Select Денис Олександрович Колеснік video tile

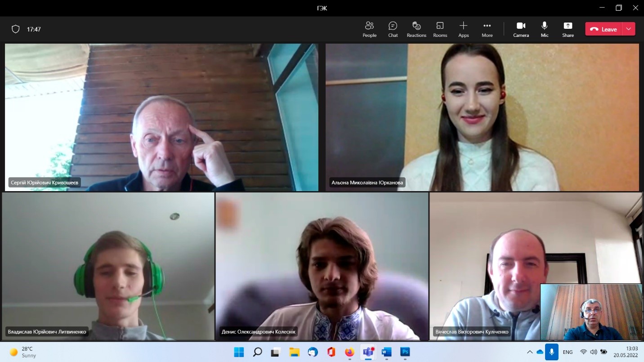click(x=322, y=266)
